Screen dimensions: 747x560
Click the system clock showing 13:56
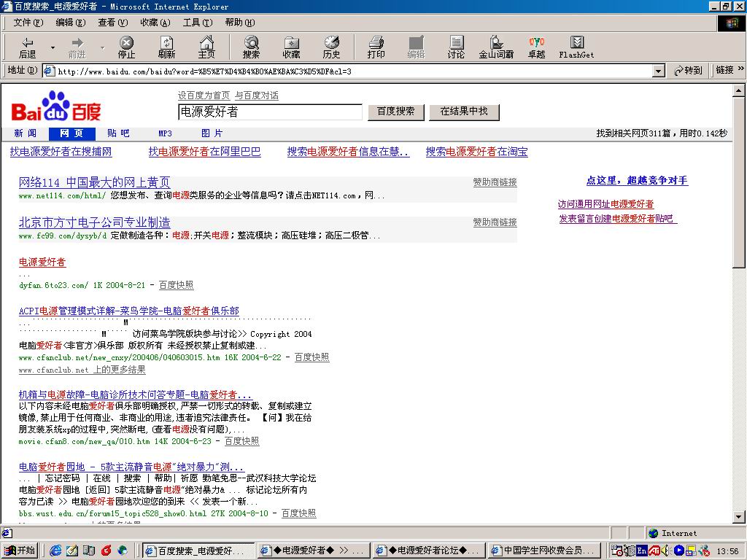(727, 551)
